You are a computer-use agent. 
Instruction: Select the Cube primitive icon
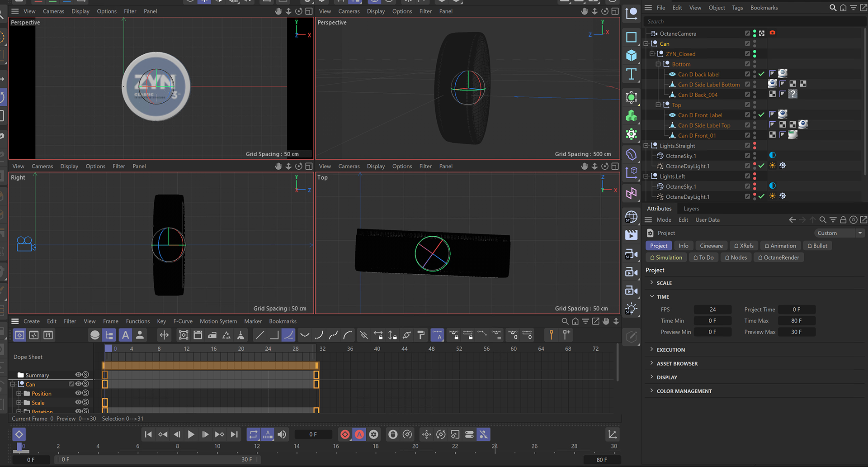point(631,55)
